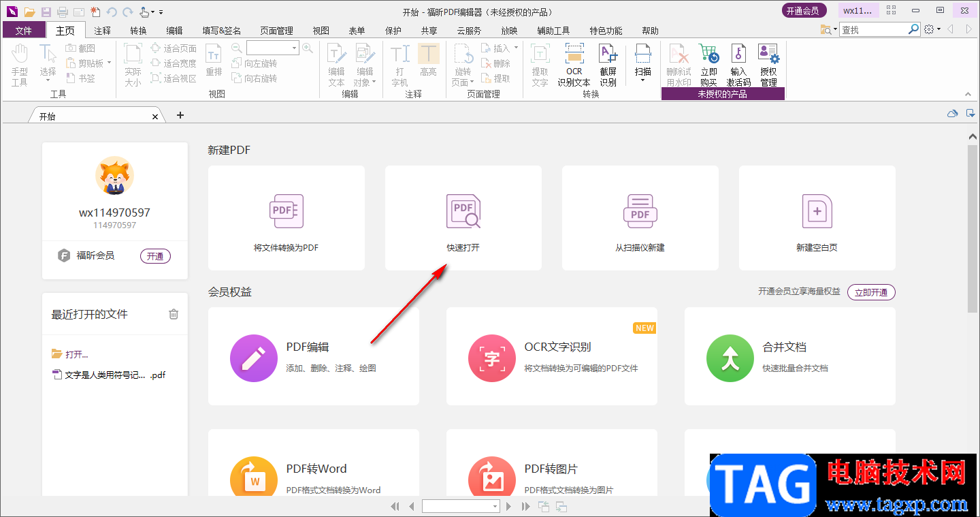Screen dimensions: 980x517
Task: Open the page number combo box
Action: [461, 506]
